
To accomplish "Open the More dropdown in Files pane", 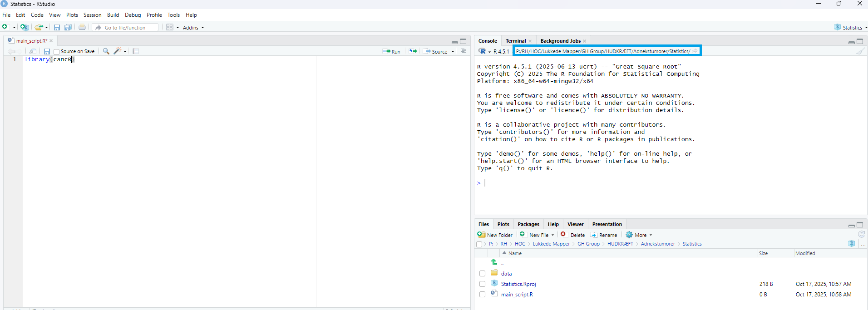I will pyautogui.click(x=639, y=235).
